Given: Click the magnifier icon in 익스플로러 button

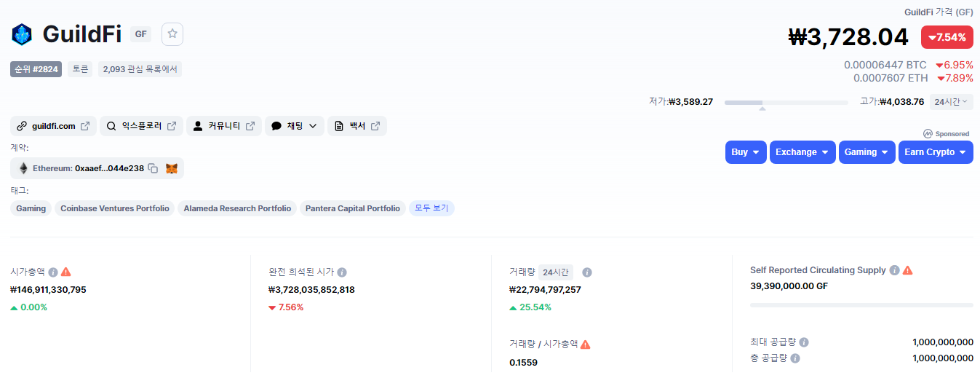Looking at the screenshot, I should (111, 126).
